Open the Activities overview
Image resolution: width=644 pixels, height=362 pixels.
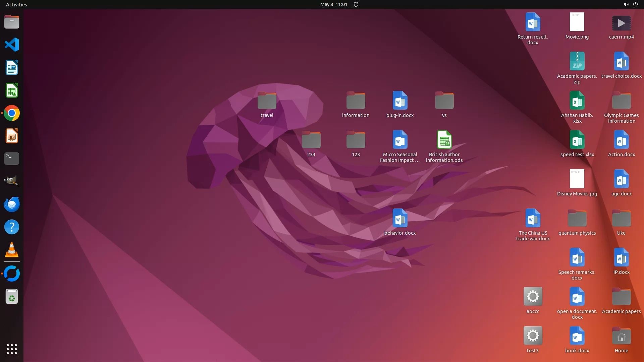[16, 4]
